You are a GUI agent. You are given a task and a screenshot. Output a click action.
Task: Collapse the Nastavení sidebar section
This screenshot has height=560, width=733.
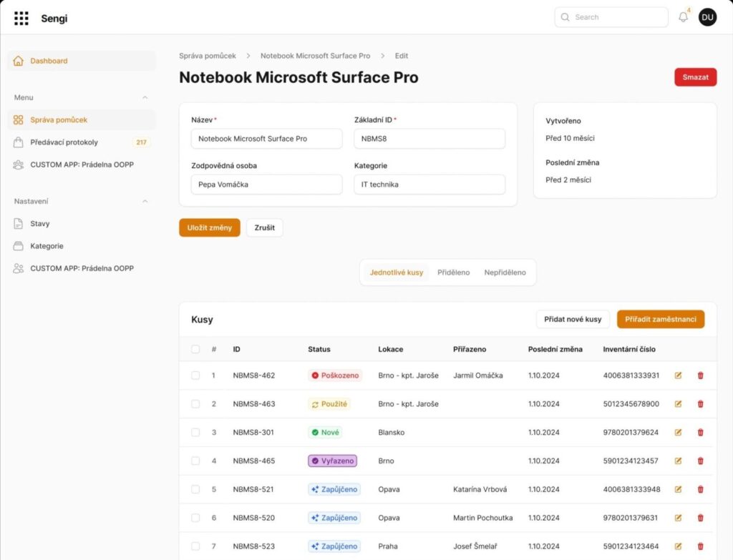[x=145, y=202]
